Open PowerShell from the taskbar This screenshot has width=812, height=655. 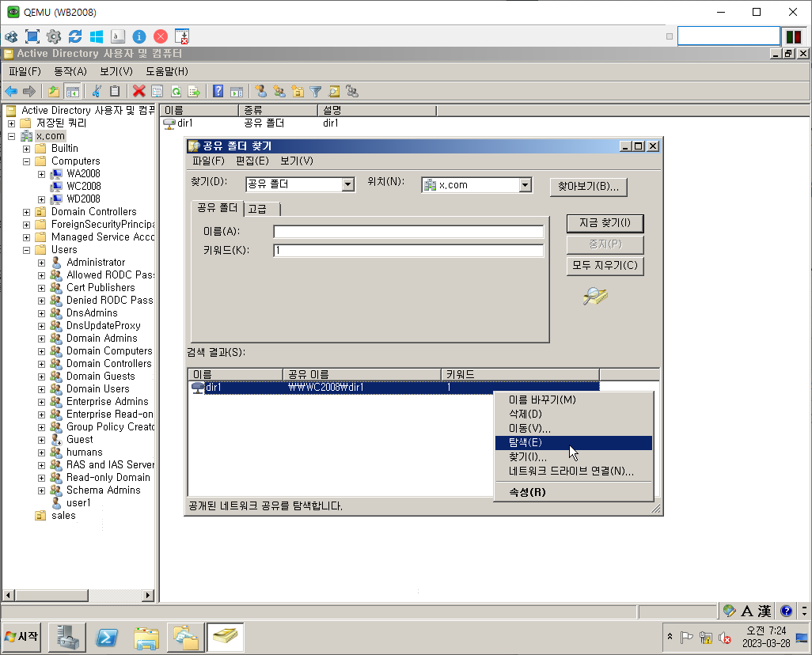tap(107, 638)
